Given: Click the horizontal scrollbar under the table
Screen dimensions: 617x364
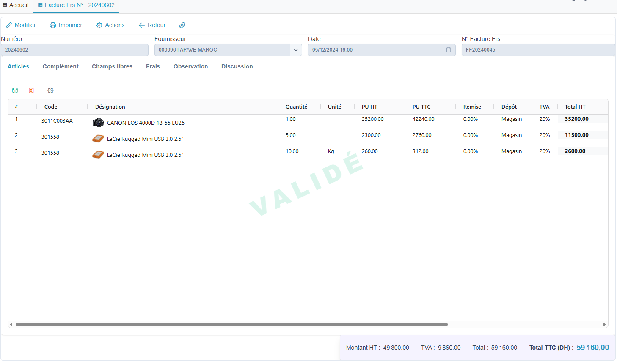Looking at the screenshot, I should point(231,325).
